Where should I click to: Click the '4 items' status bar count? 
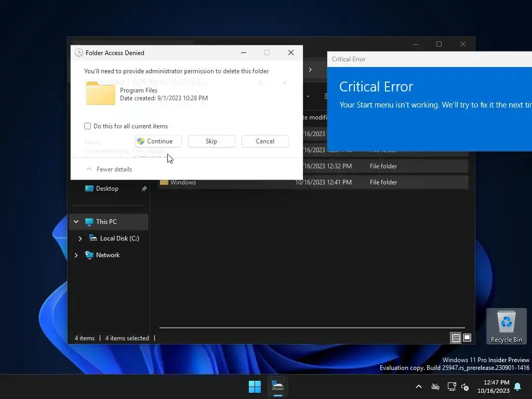[x=85, y=338]
